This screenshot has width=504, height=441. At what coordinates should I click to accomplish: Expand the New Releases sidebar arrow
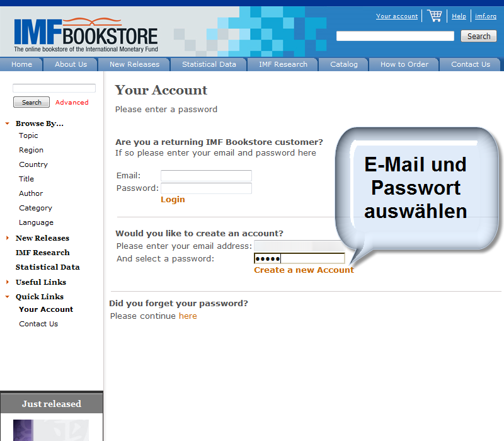click(x=8, y=238)
